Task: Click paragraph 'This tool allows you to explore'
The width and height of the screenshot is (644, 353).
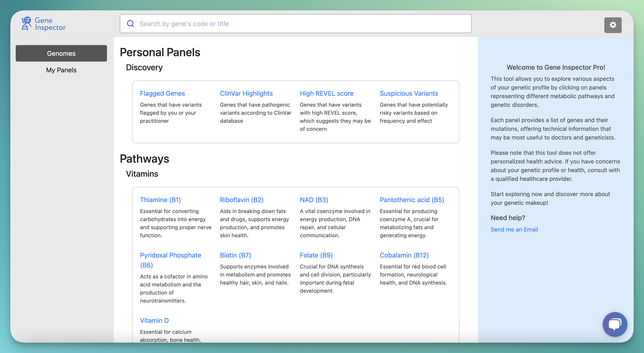Action: click(553, 92)
